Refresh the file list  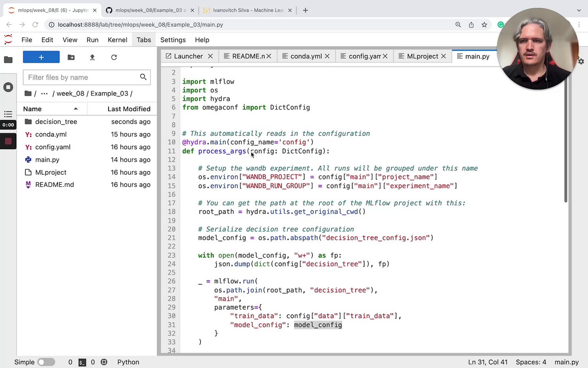[x=114, y=57]
